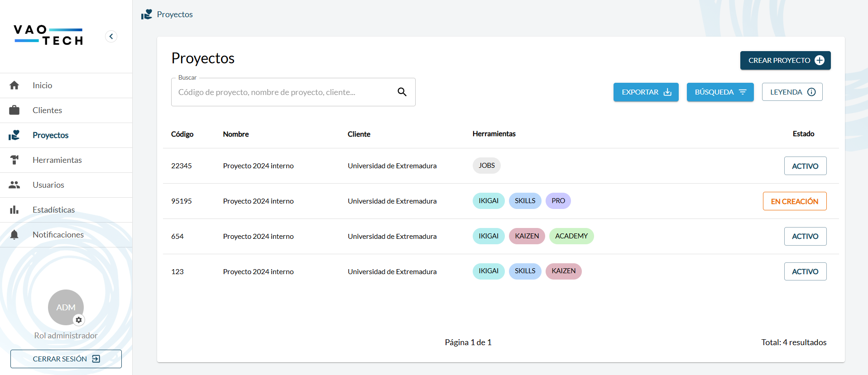The image size is (868, 375).
Task: Show the Leyenda info panel
Action: coord(792,92)
